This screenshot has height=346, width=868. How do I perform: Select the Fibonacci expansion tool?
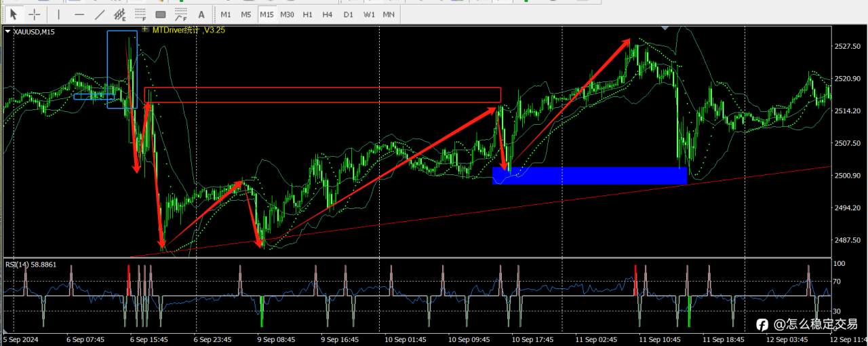(180, 14)
